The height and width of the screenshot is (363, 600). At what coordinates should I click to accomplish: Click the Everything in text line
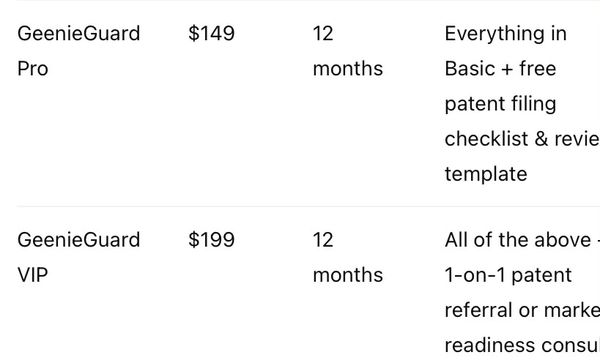point(505,34)
